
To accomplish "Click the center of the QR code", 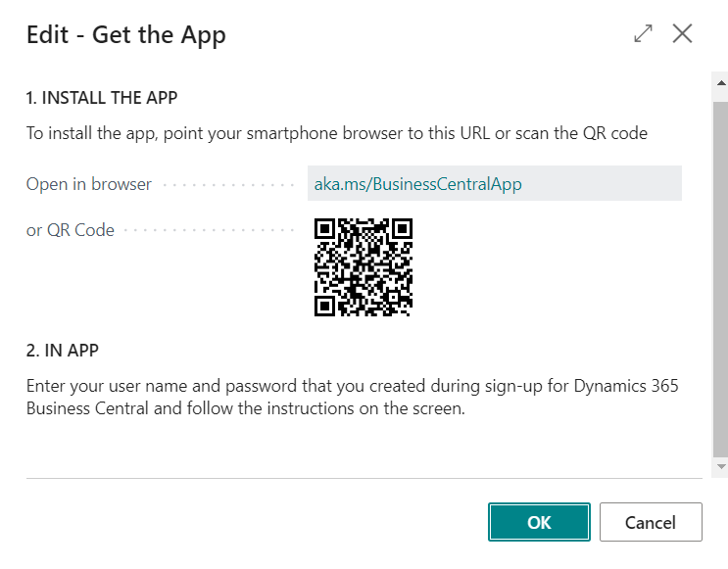I will (363, 267).
